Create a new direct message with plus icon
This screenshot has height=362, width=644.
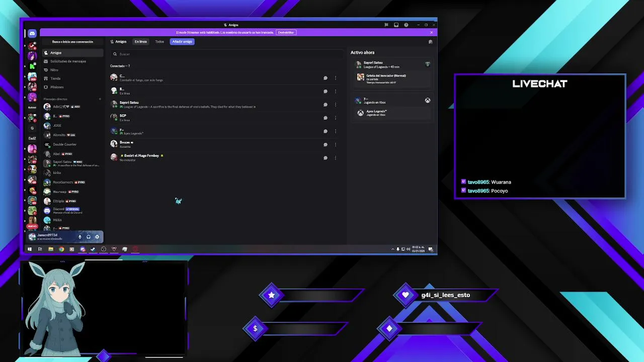click(100, 99)
